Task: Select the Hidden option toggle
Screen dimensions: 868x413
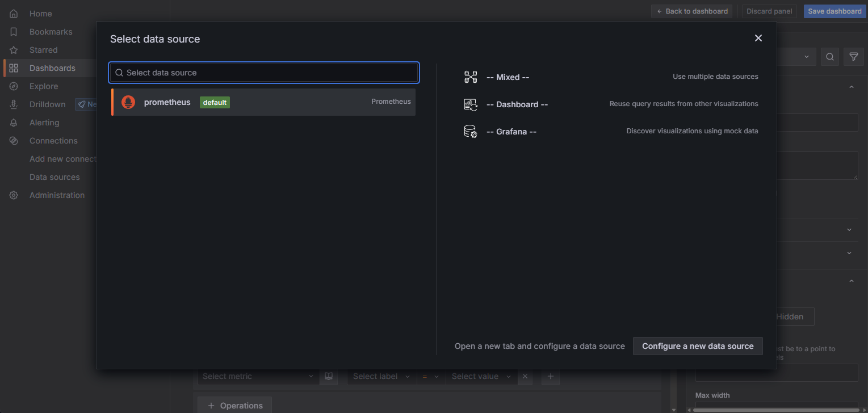Action: (x=790, y=317)
